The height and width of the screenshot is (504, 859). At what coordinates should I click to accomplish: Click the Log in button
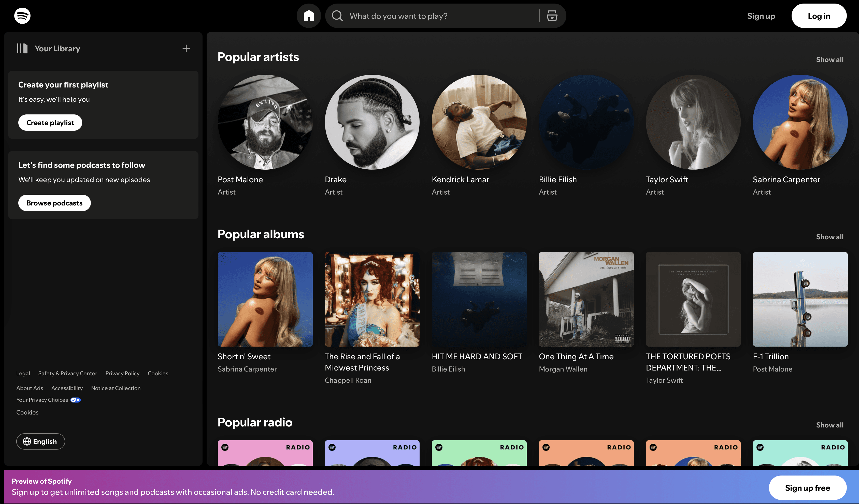click(x=819, y=16)
